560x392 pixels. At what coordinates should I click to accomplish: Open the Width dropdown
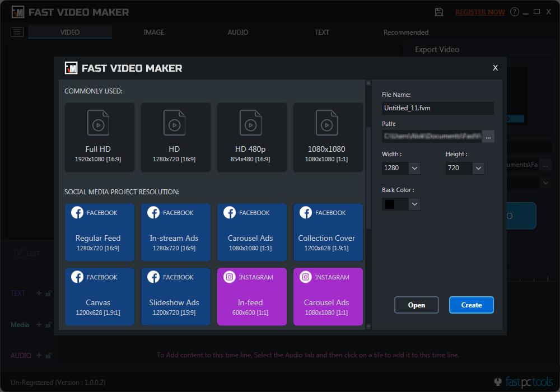tap(414, 168)
